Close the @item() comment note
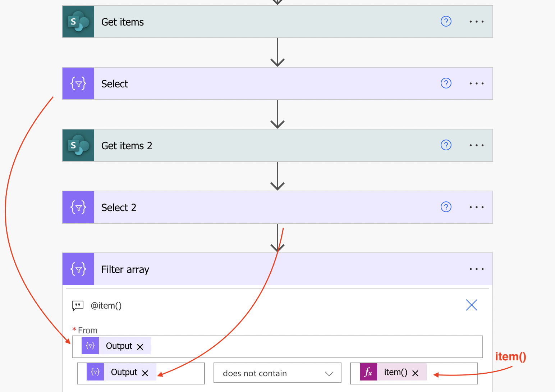 coord(471,305)
